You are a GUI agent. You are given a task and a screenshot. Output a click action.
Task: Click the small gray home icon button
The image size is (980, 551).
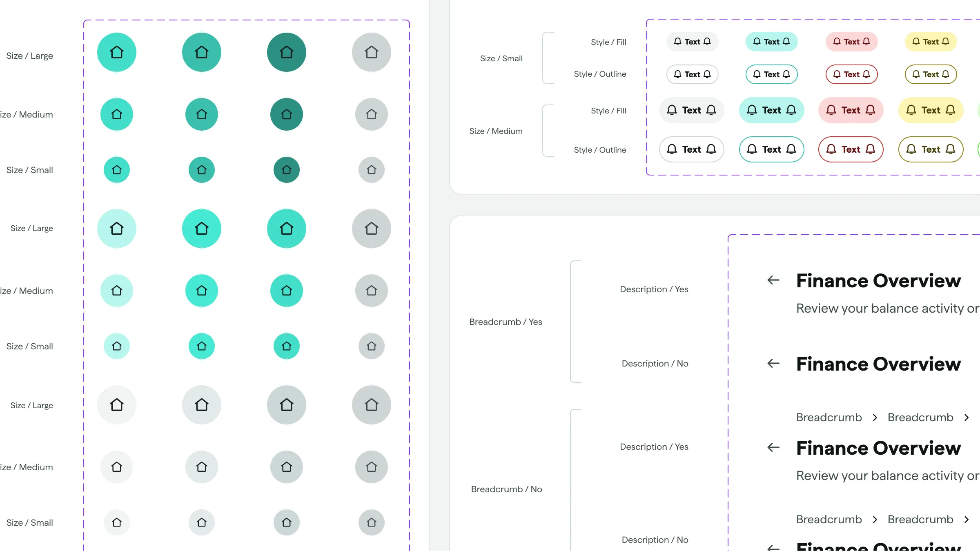[x=371, y=170]
